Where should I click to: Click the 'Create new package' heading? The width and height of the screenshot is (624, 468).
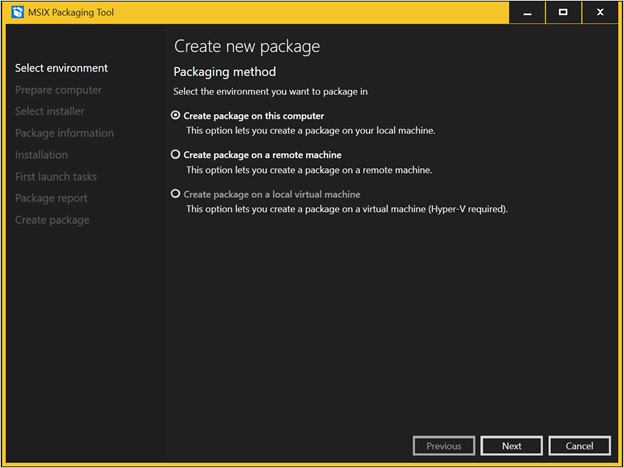pos(247,46)
